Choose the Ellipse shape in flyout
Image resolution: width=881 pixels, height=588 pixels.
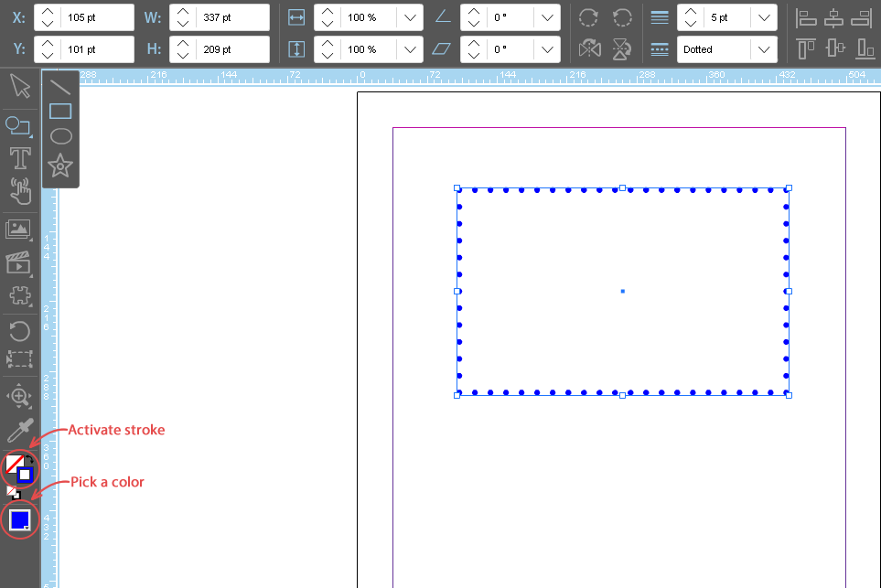pyautogui.click(x=60, y=137)
